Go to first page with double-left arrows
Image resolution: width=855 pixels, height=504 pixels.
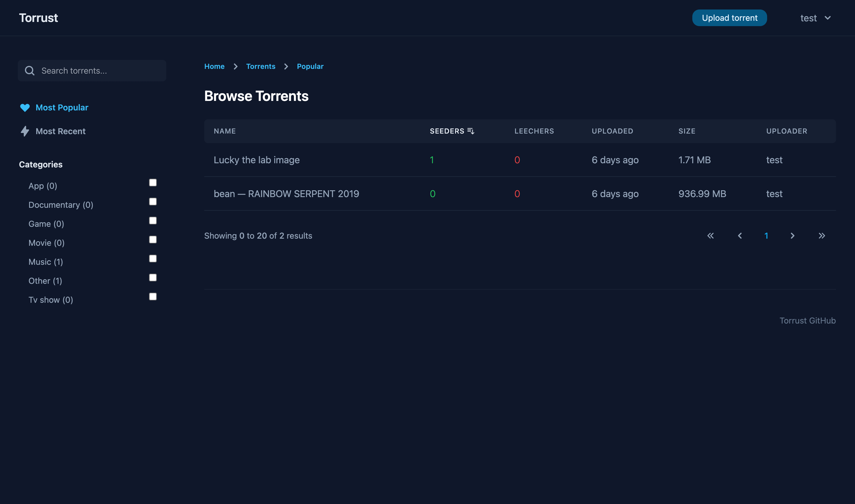(711, 236)
